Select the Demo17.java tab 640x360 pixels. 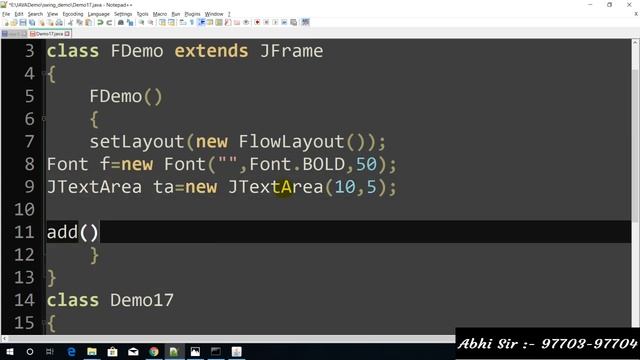pos(50,34)
